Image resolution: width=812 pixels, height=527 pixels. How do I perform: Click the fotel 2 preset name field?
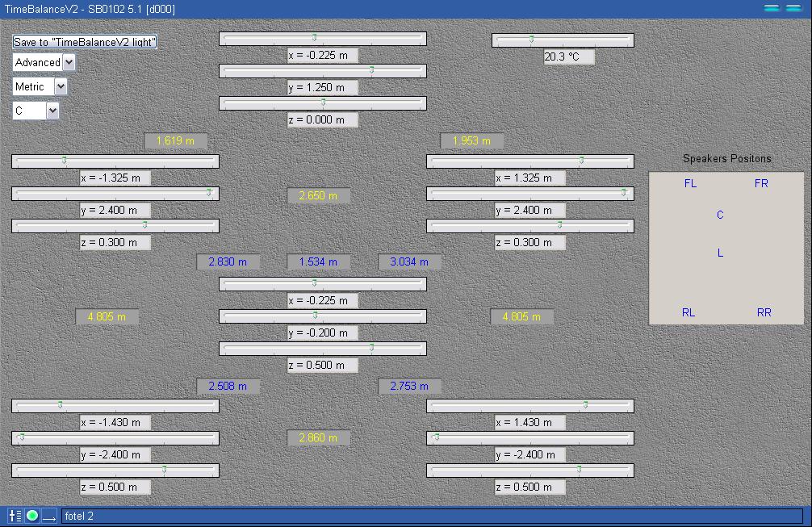pyautogui.click(x=432, y=517)
